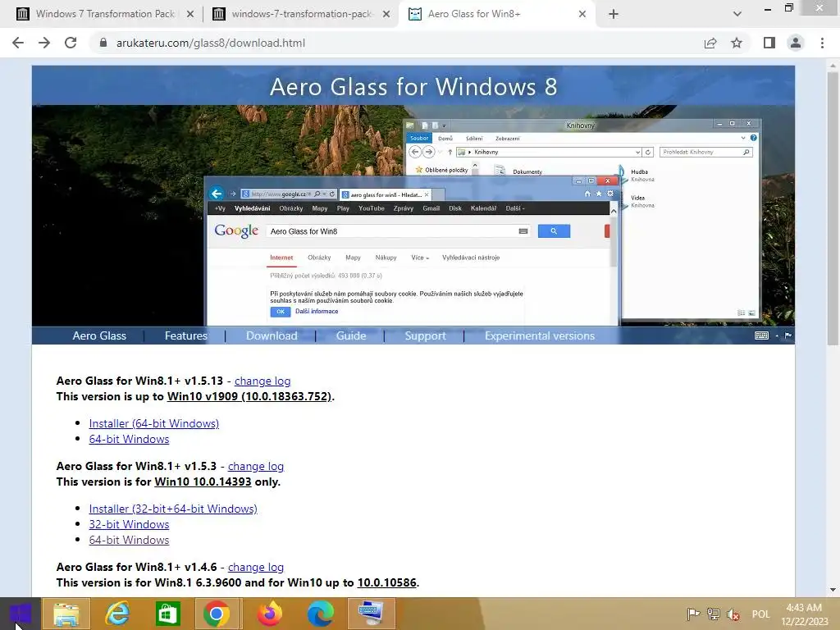Open File Explorer from the taskbar

[x=66, y=614]
